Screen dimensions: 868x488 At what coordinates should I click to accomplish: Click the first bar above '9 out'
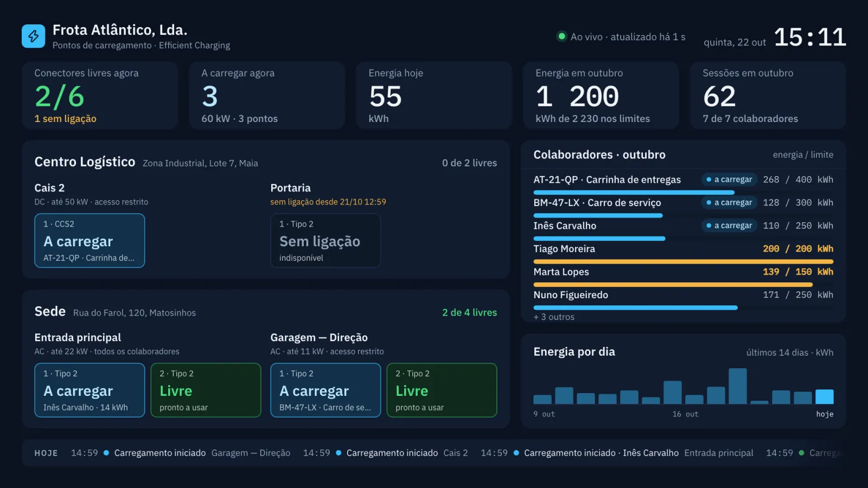pos(542,400)
